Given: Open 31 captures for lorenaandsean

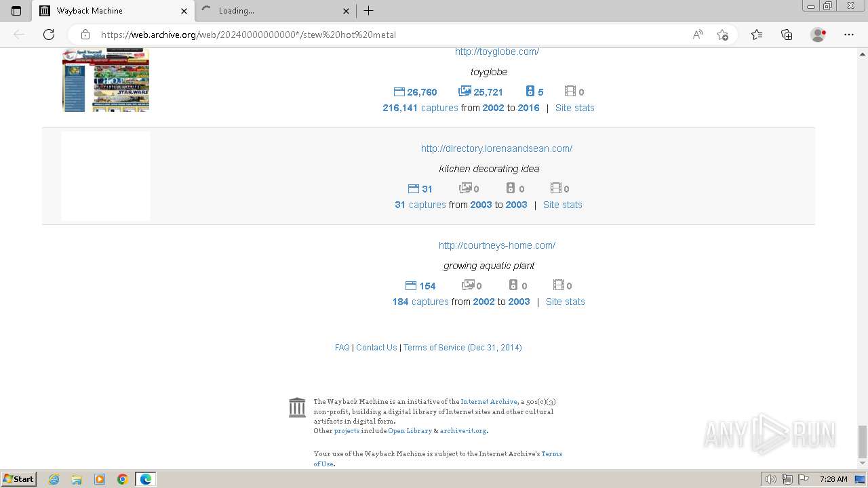Looking at the screenshot, I should pos(420,205).
